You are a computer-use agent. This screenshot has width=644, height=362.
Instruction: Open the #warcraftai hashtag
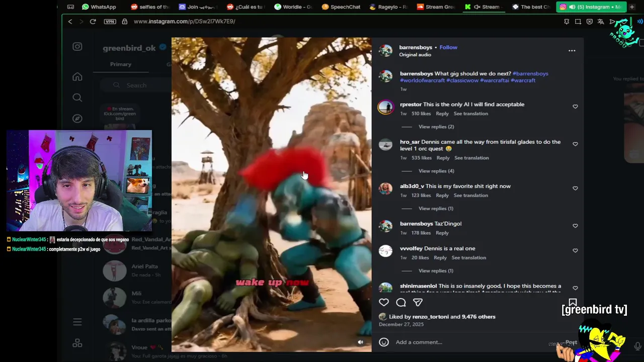click(x=495, y=80)
